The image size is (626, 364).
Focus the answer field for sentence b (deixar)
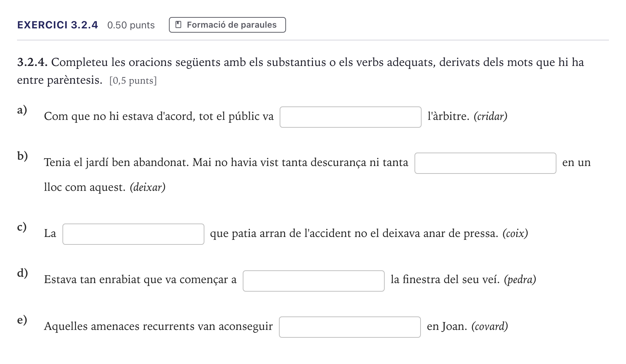click(x=485, y=163)
